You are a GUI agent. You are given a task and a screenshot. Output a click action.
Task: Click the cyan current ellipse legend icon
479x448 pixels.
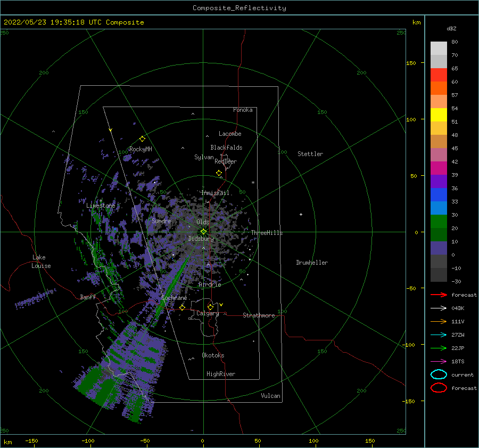(x=439, y=374)
